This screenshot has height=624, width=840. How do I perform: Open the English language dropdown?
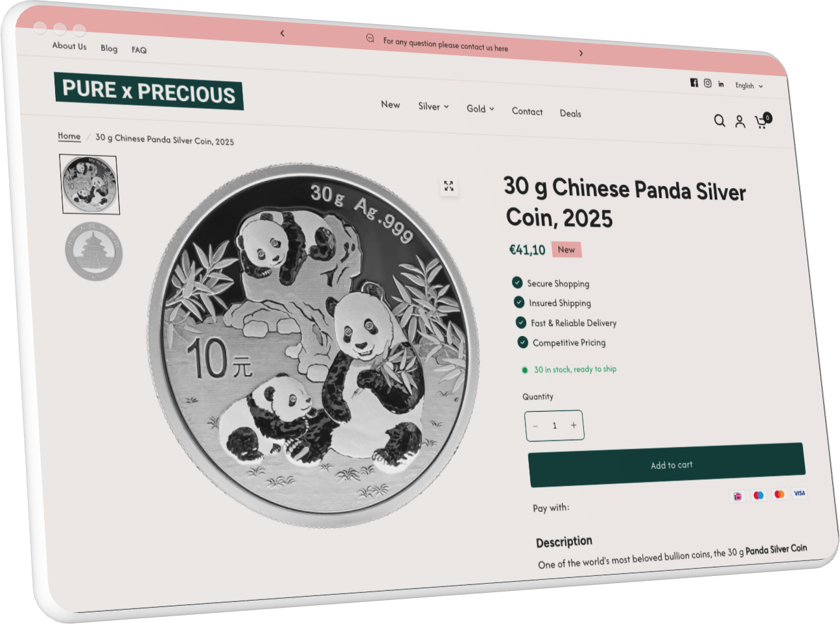point(749,86)
